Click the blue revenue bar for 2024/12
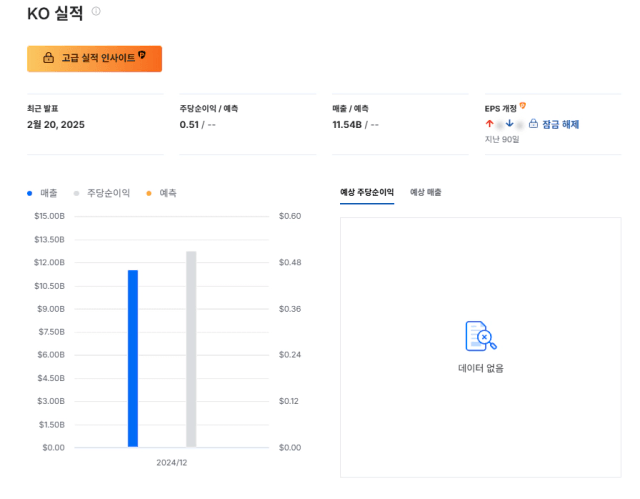Image resolution: width=640 pixels, height=499 pixels. (133, 359)
